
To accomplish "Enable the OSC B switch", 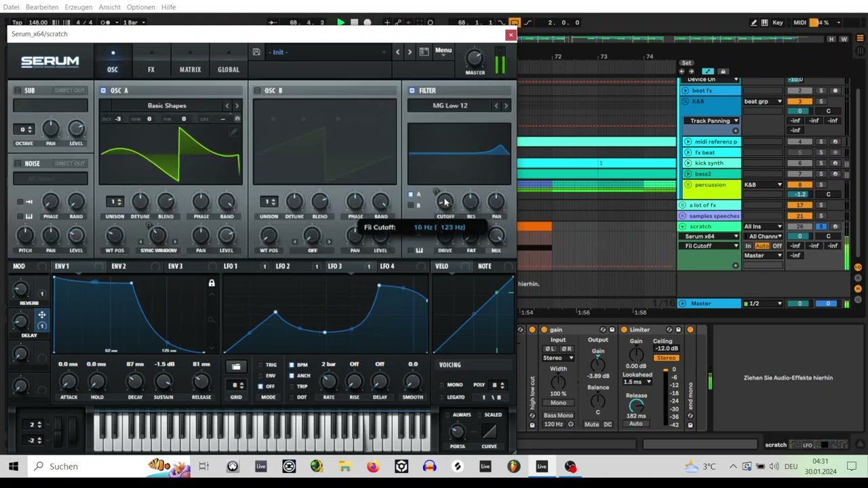I will pos(257,90).
